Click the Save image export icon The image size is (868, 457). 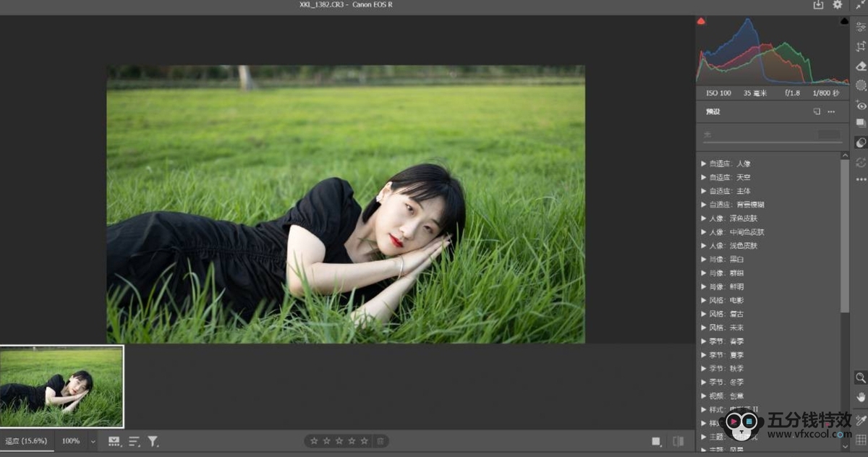(x=818, y=5)
